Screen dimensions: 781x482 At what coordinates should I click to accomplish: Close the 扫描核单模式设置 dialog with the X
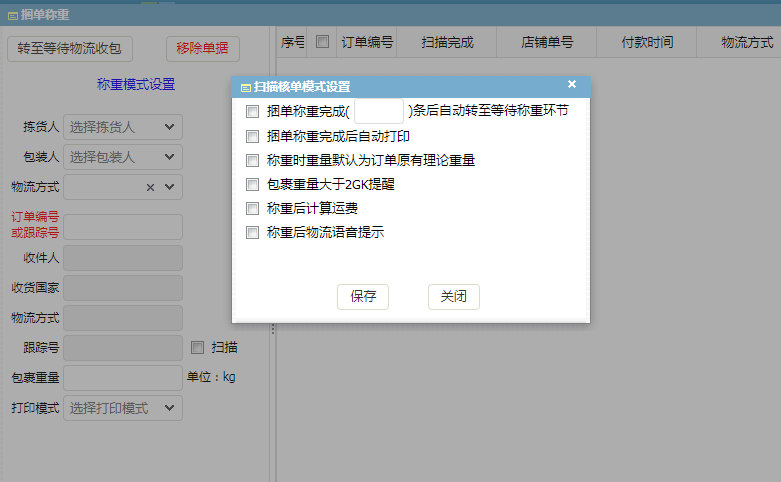[x=572, y=84]
